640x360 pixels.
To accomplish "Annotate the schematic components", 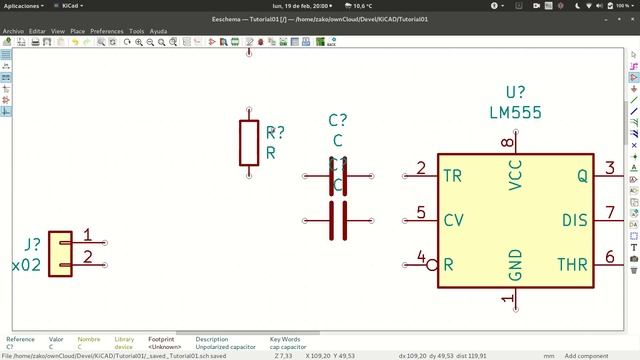I will coord(249,42).
